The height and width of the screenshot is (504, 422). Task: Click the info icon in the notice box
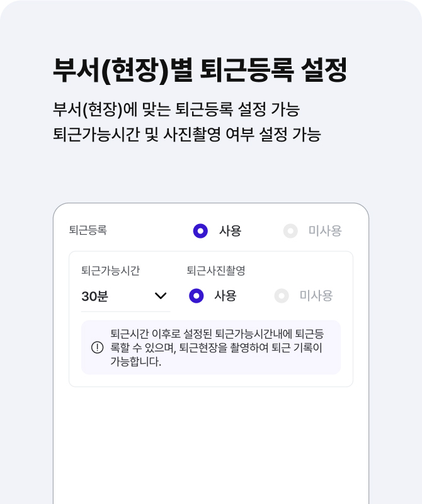97,347
